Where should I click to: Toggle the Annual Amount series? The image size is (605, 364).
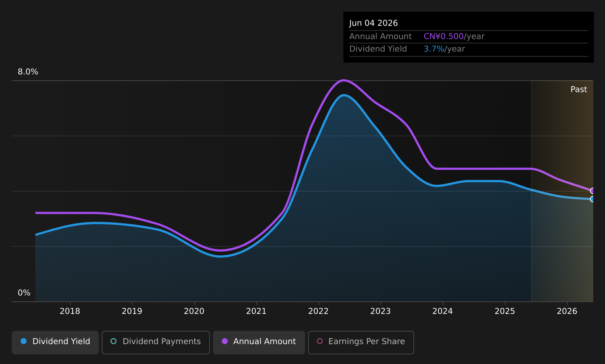[259, 342]
